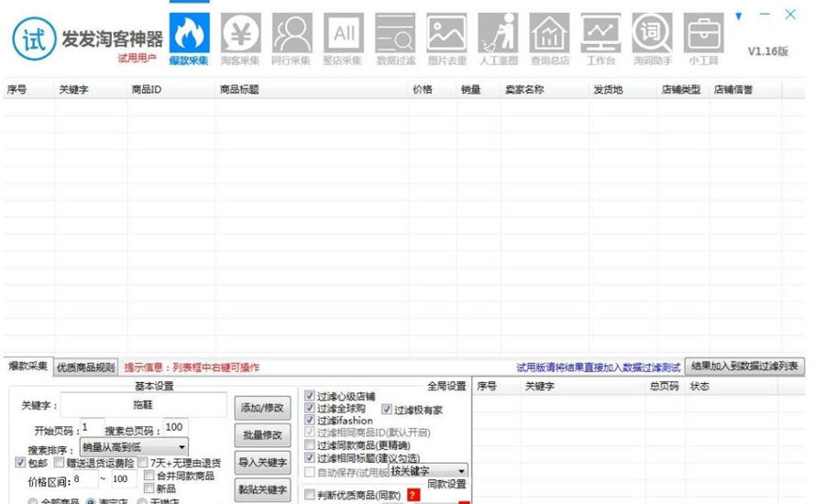The height and width of the screenshot is (504, 825).
Task: Open the 整店采集 All icon
Action: point(344,33)
